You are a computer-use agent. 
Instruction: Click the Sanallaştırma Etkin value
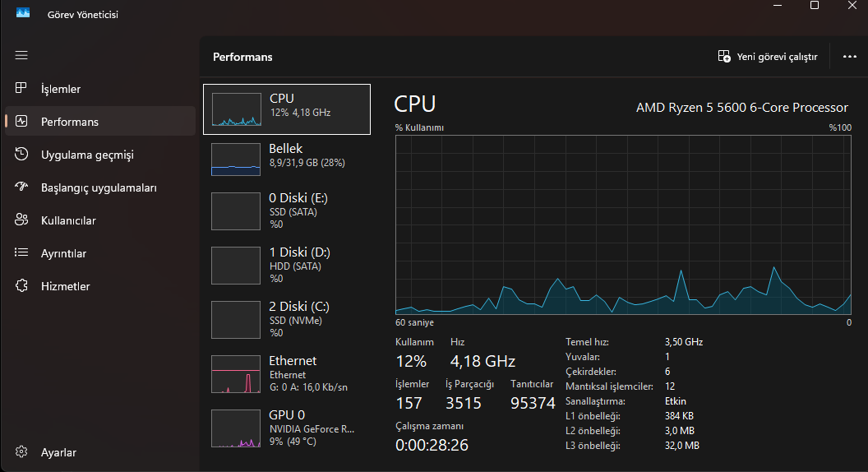coord(676,401)
